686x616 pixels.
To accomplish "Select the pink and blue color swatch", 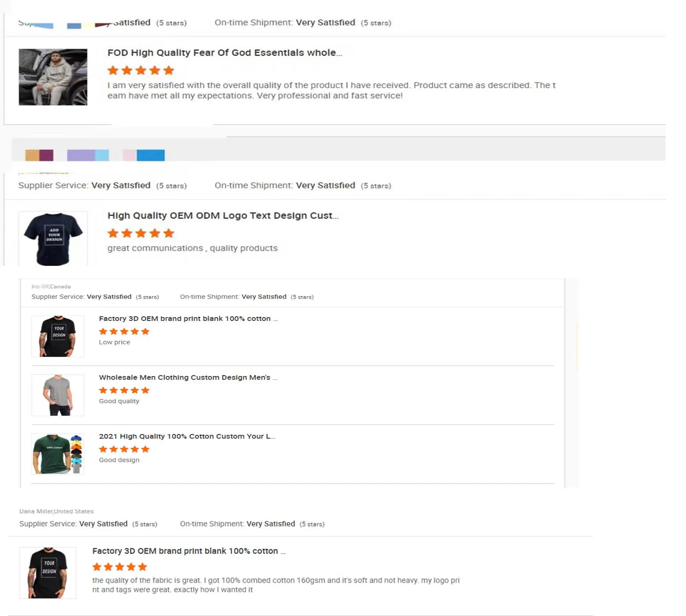I will pyautogui.click(x=144, y=155).
